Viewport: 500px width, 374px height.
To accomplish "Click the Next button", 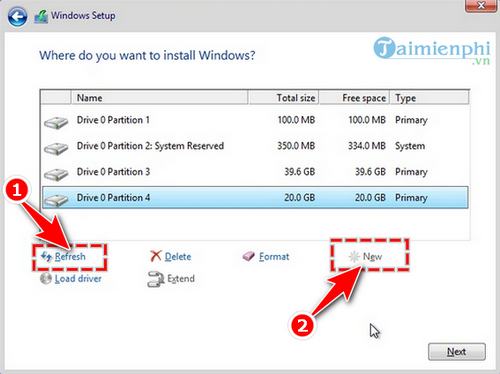I will [457, 352].
